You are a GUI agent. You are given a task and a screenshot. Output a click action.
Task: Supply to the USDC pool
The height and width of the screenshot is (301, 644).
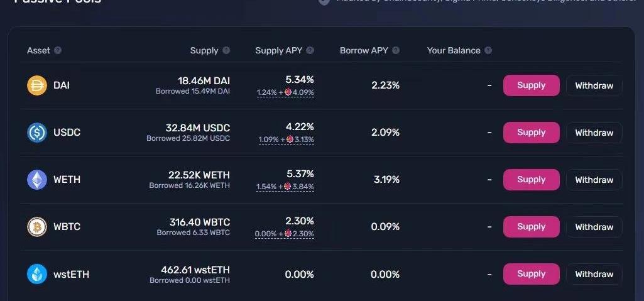[531, 133]
